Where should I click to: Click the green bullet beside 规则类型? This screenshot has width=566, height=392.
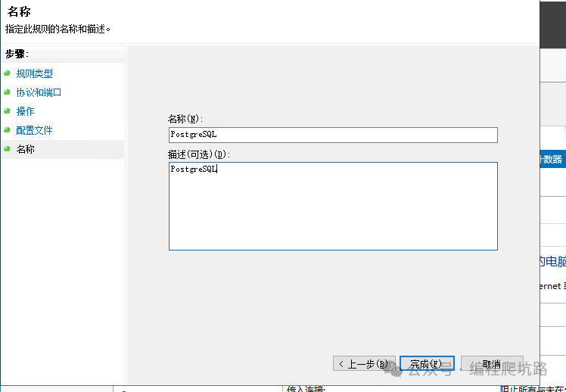click(8, 73)
